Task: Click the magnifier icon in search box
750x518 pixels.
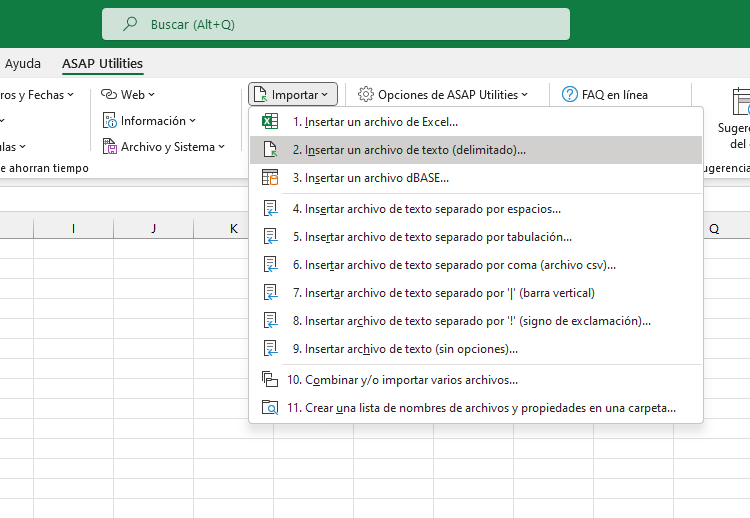Action: pyautogui.click(x=130, y=24)
